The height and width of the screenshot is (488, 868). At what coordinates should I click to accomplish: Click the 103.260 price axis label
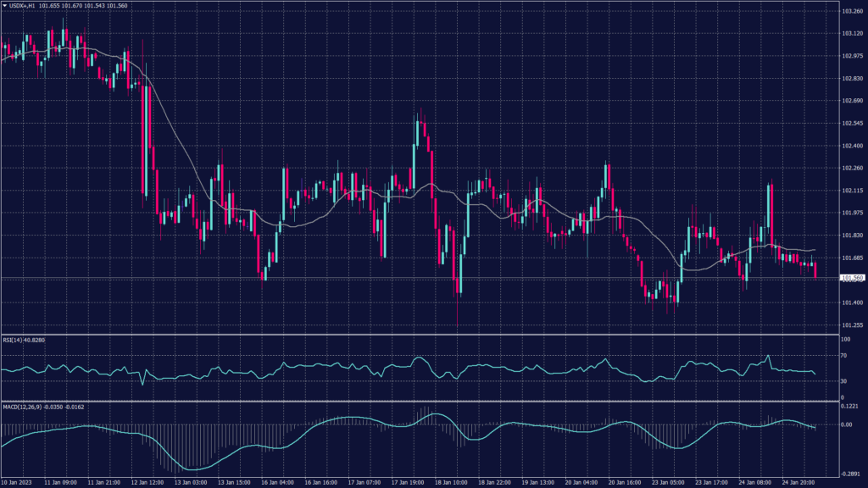pos(851,11)
